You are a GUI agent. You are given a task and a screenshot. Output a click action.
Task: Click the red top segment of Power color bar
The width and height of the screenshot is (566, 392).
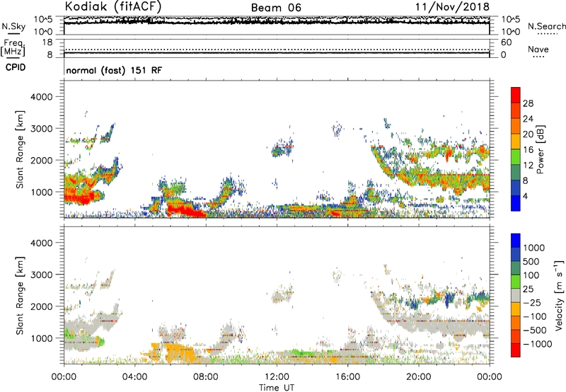coord(516,95)
